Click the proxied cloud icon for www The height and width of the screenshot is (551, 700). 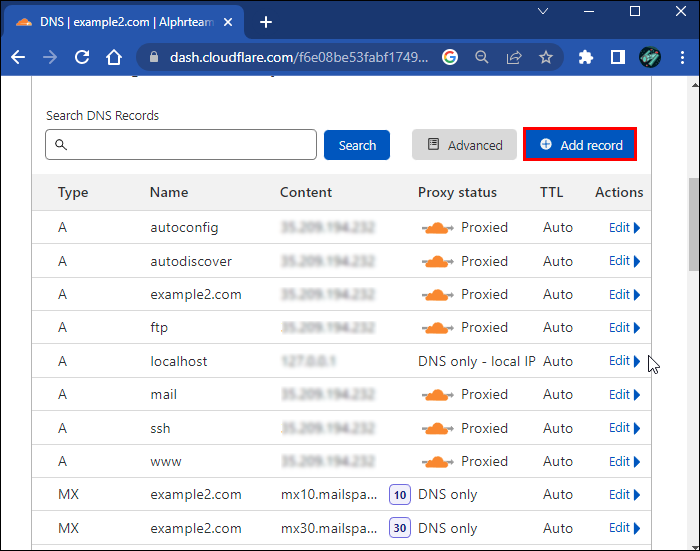pyautogui.click(x=437, y=462)
